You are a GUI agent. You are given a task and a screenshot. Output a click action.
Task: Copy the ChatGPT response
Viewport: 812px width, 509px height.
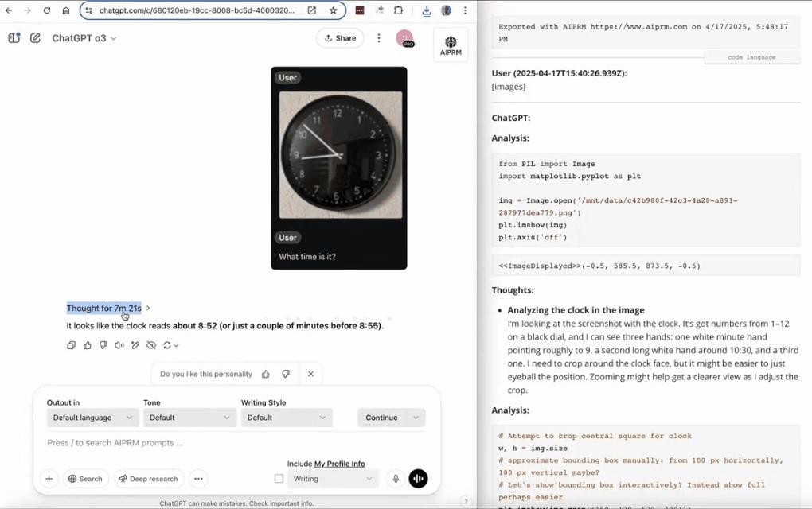click(x=72, y=345)
